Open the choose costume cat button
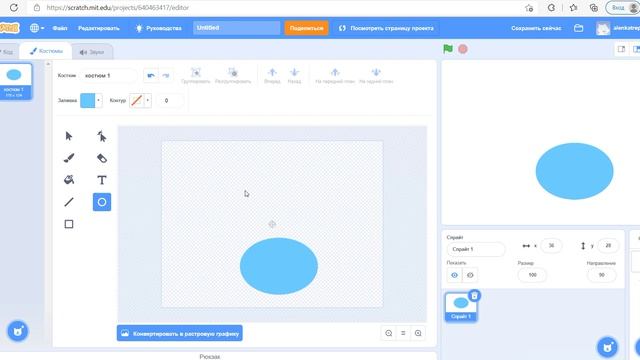Image resolution: width=640 pixels, height=360 pixels. pyautogui.click(x=18, y=331)
